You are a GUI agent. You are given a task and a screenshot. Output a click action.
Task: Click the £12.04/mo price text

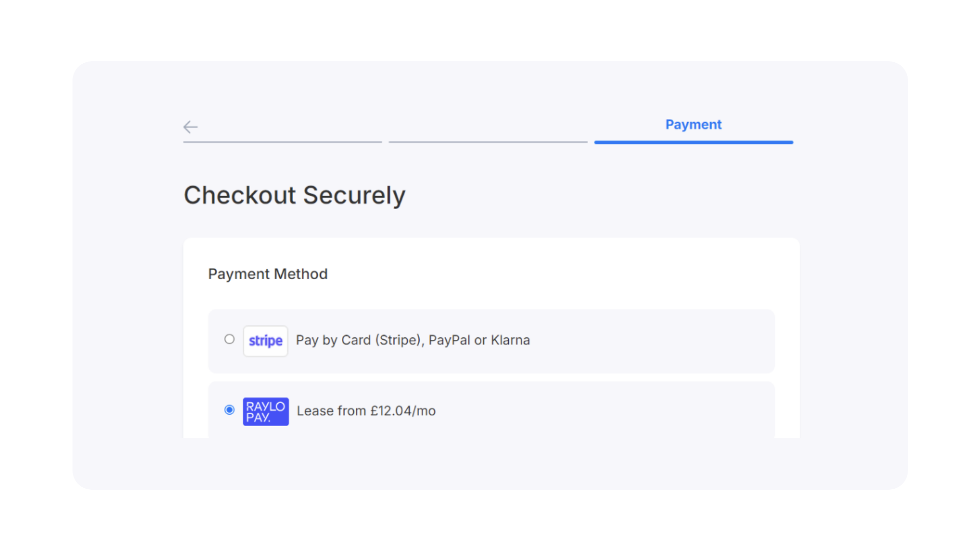403,411
